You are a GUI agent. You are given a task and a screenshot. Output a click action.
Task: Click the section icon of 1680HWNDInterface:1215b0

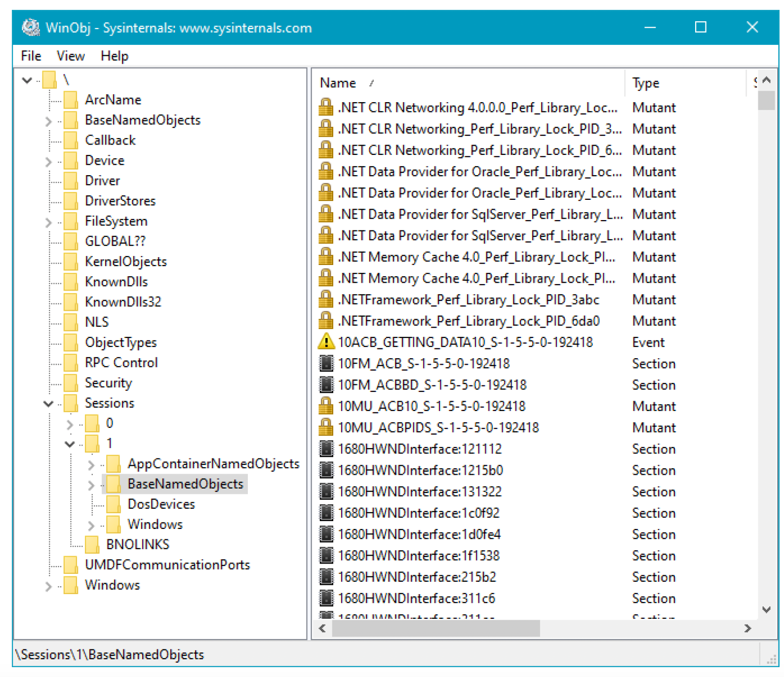pyautogui.click(x=326, y=470)
